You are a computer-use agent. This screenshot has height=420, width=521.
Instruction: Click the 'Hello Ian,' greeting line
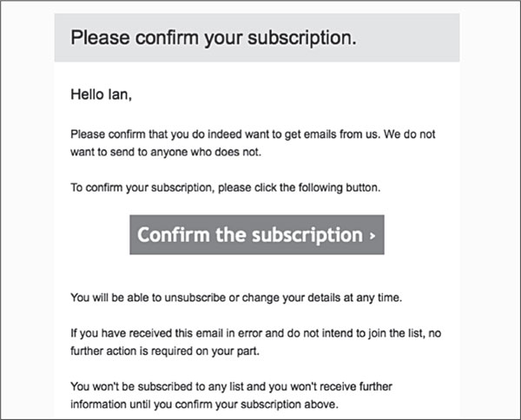101,95
